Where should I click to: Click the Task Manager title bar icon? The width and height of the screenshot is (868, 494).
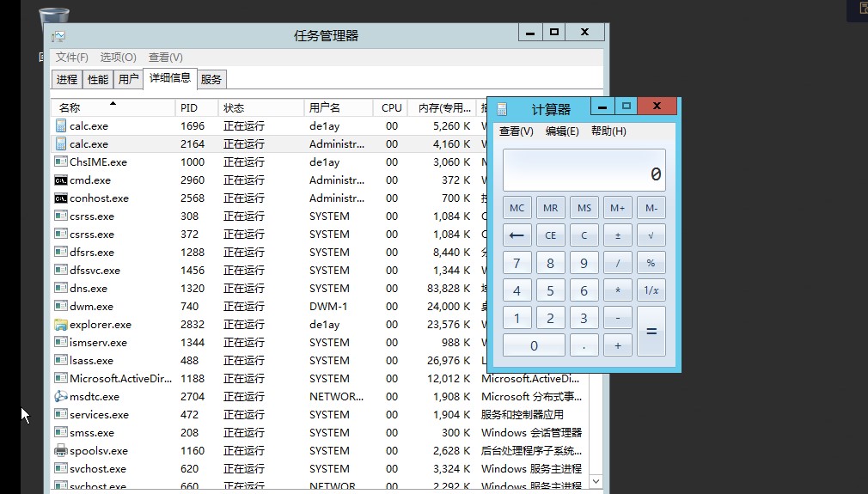[x=58, y=36]
